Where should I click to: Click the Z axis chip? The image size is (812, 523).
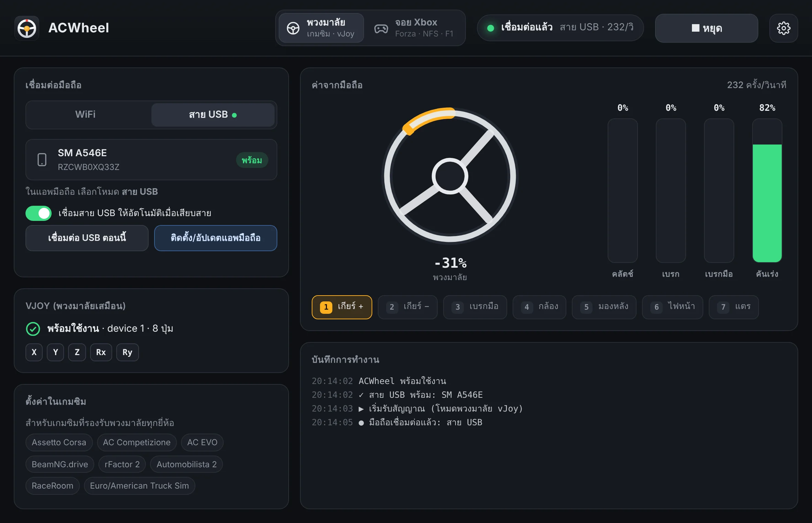coord(77,352)
